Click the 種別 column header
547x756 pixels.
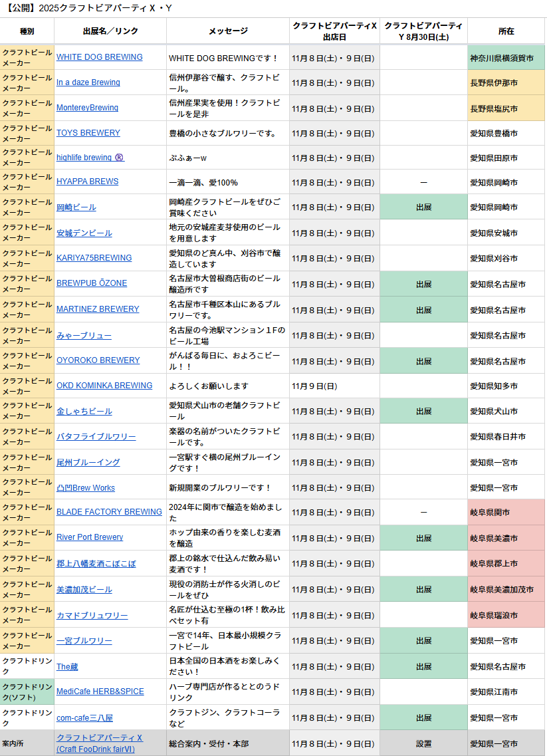click(x=27, y=31)
